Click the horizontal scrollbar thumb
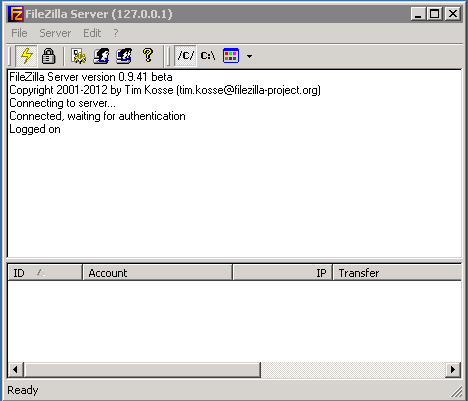Viewport: 468px width, 401px height. (142, 370)
